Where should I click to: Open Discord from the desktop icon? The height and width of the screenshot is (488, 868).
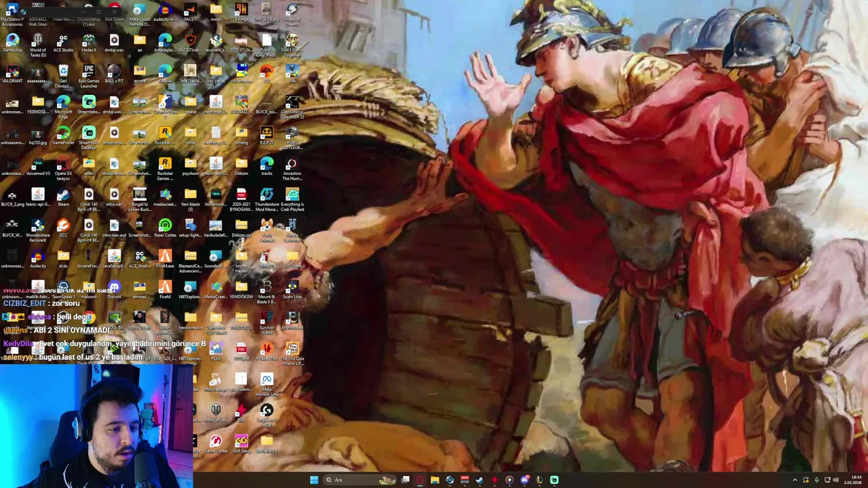114,289
